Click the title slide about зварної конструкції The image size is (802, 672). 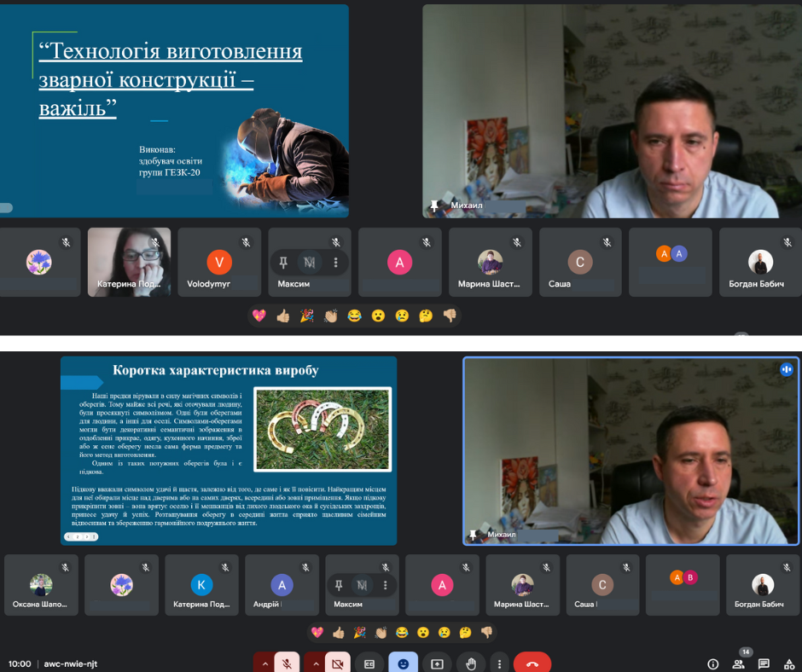point(174,111)
